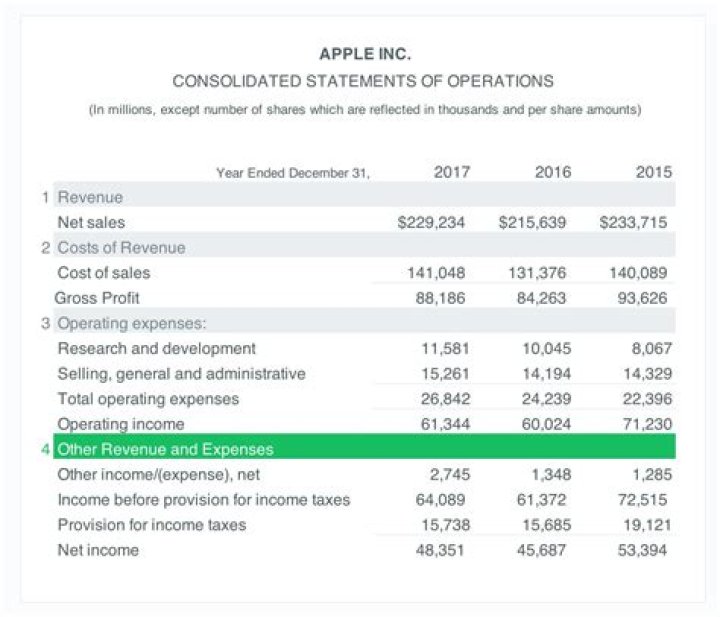
Task: Click the Research and development label
Action: pyautogui.click(x=157, y=348)
